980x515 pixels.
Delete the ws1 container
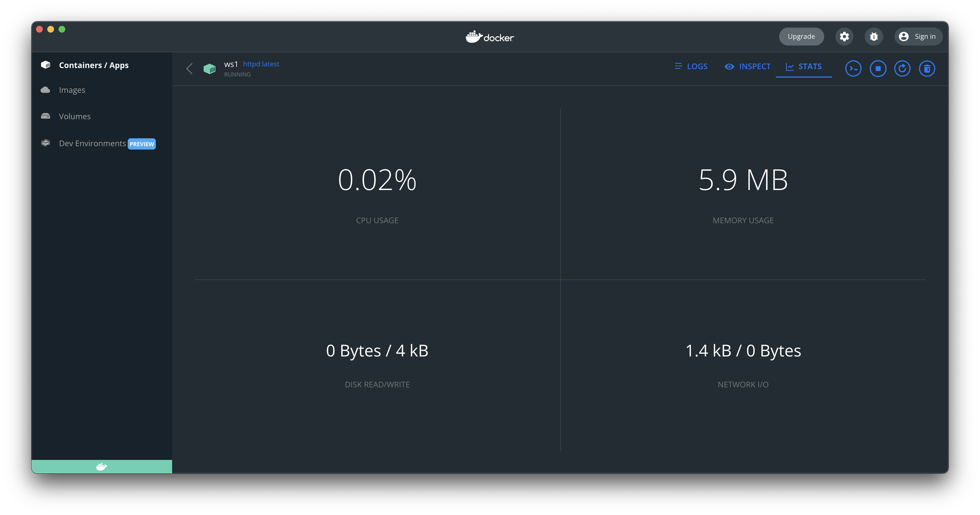point(927,69)
